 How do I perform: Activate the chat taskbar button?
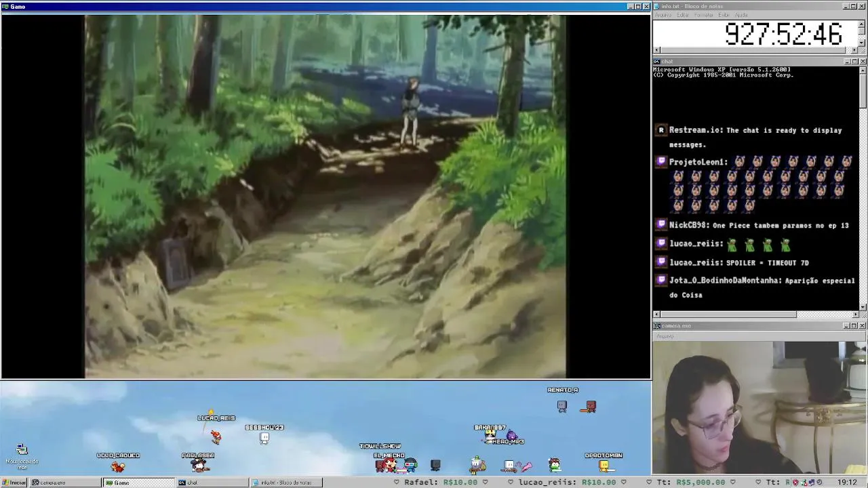(212, 483)
